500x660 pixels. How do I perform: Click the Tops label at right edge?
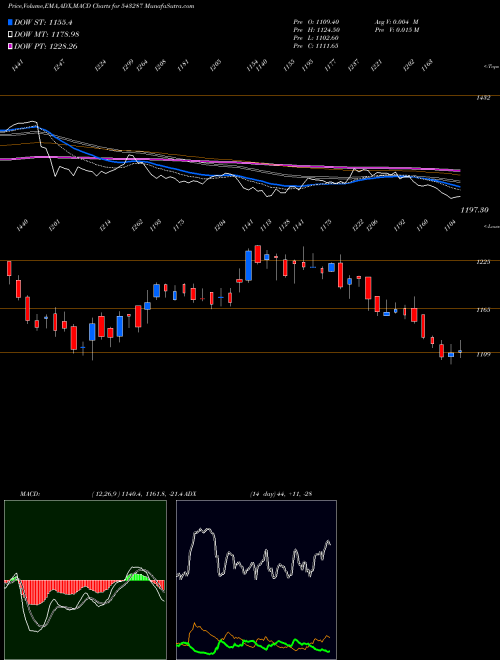click(491, 67)
